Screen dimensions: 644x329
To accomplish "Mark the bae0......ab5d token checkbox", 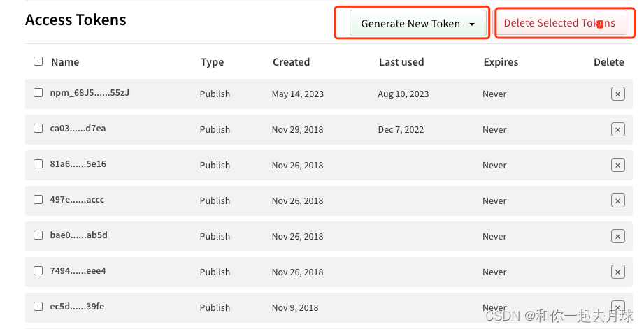I will [38, 235].
